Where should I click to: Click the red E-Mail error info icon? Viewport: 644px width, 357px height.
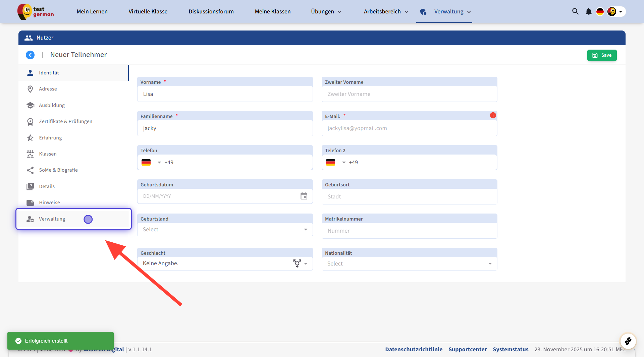click(493, 115)
